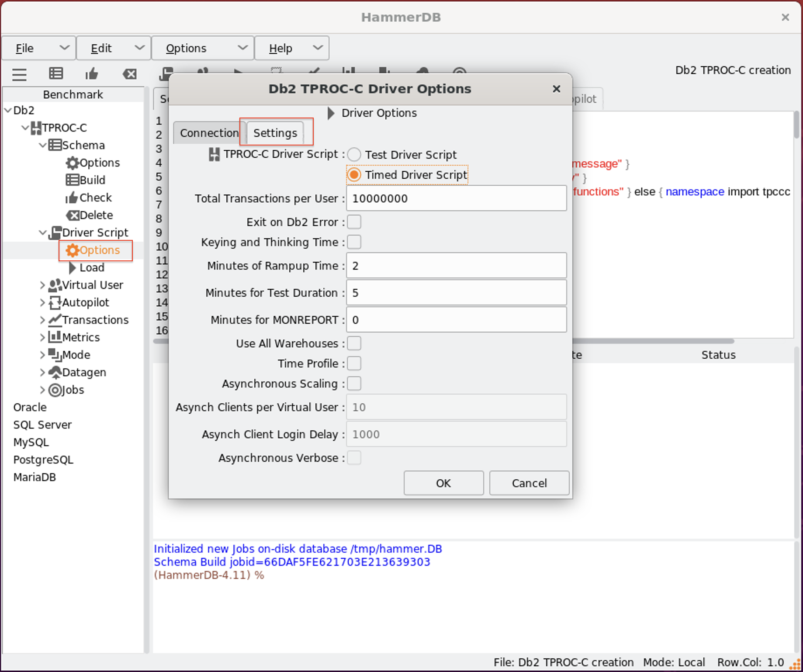Select PostgreSQL in the Benchmark tree
The height and width of the screenshot is (672, 803).
point(43,460)
